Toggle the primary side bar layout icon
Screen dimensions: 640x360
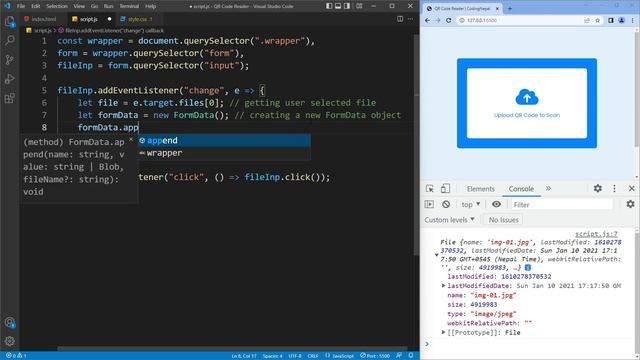tap(329, 6)
